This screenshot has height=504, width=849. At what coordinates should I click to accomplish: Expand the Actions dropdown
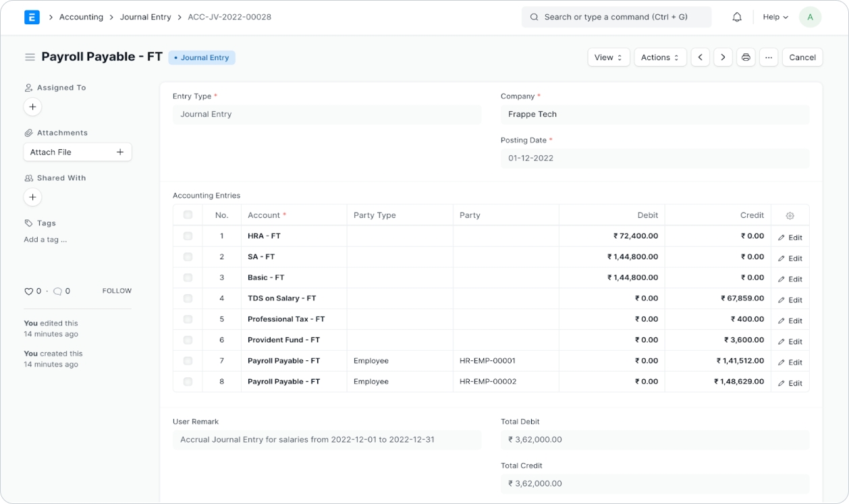click(x=660, y=57)
